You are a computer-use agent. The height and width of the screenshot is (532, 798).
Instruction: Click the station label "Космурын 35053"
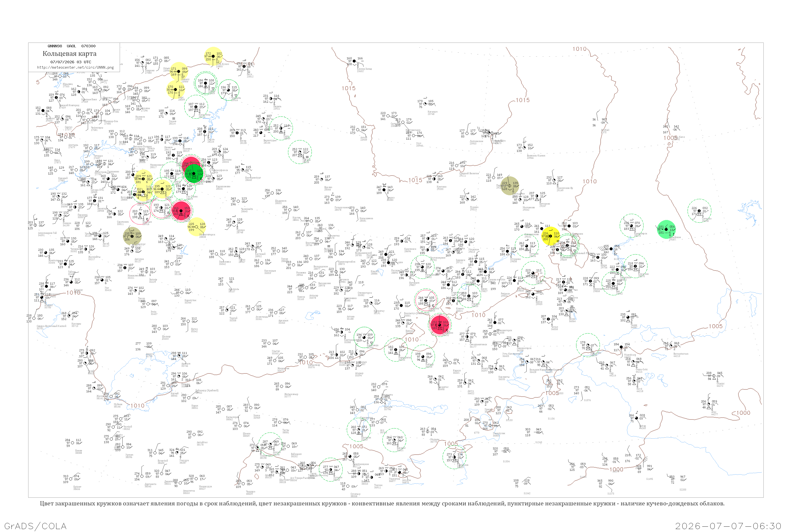click(270, 272)
